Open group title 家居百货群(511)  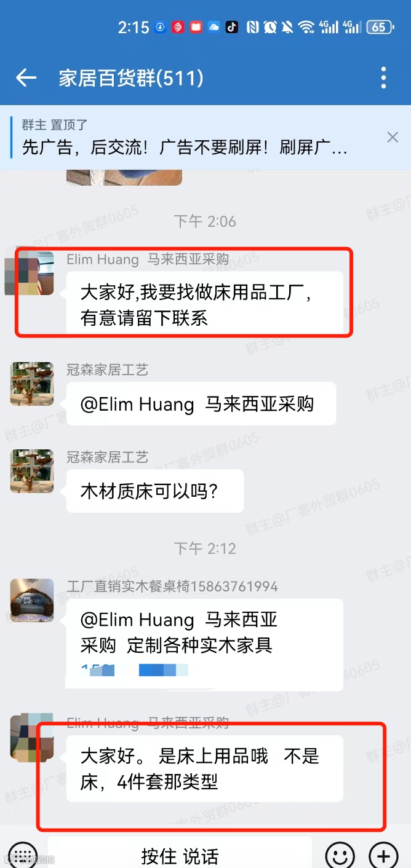[x=131, y=78]
